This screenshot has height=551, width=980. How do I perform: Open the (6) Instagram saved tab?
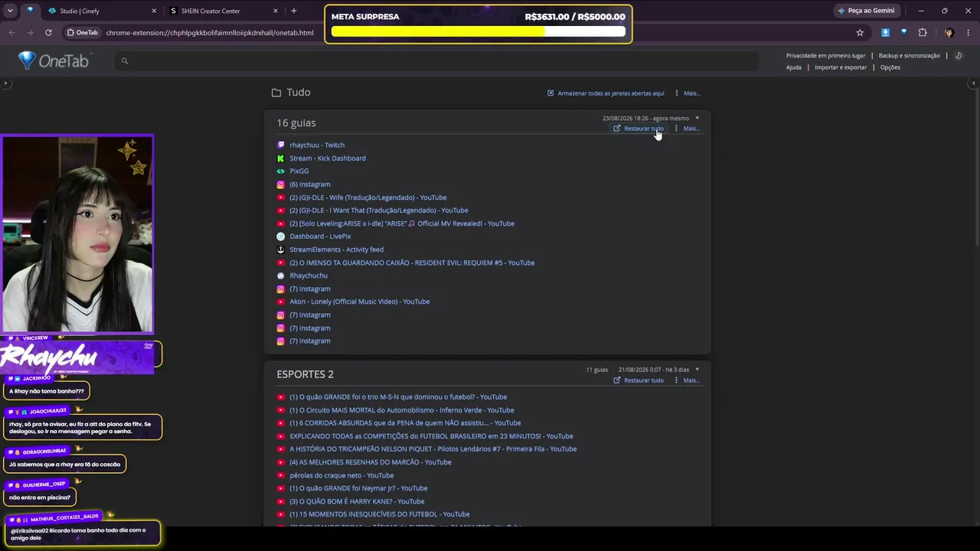(310, 184)
